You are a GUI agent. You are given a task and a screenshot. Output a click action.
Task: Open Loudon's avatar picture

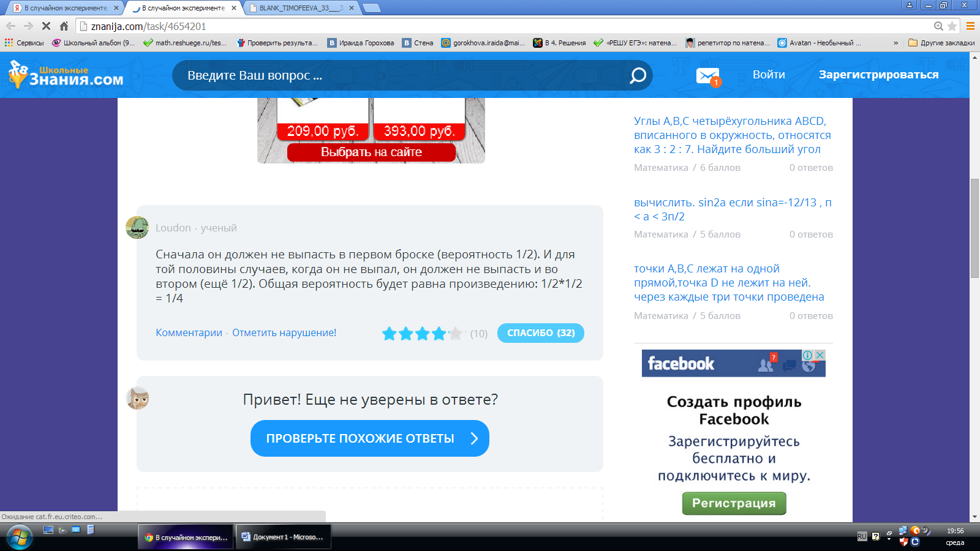[x=137, y=228]
